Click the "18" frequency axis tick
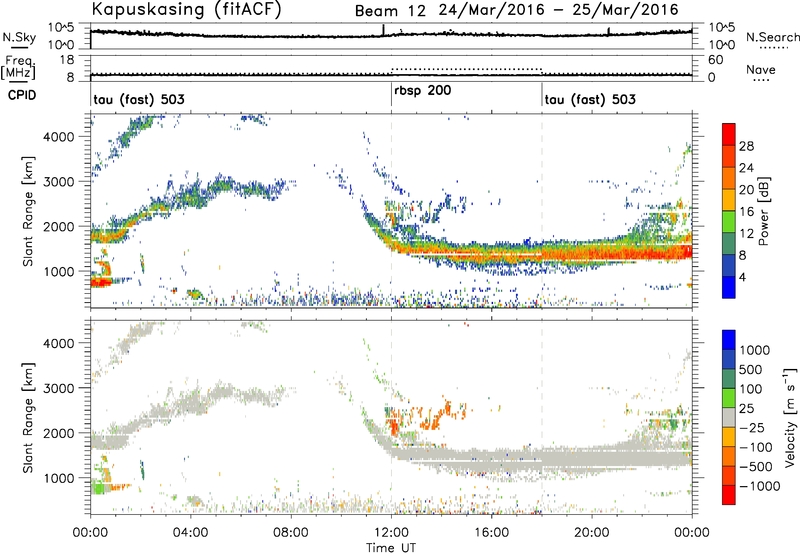800x554 pixels. click(x=67, y=60)
